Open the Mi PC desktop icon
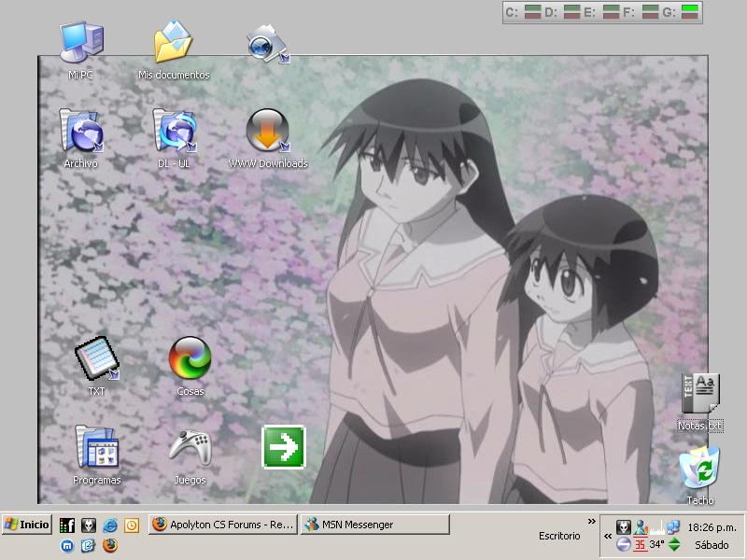 point(81,44)
